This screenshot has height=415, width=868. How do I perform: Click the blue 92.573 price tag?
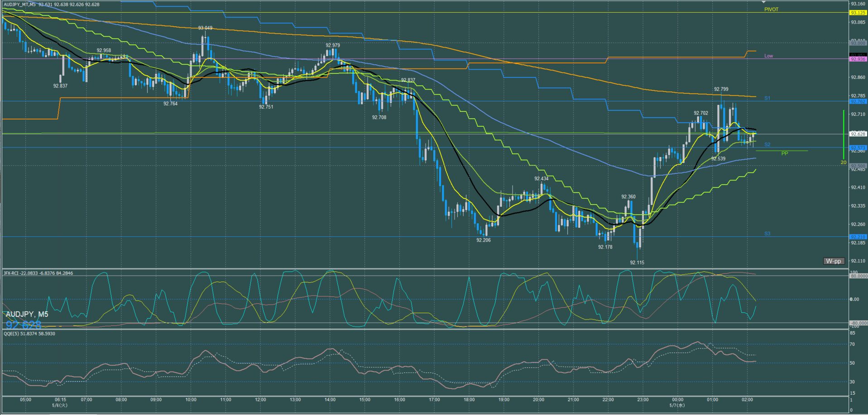coord(858,148)
